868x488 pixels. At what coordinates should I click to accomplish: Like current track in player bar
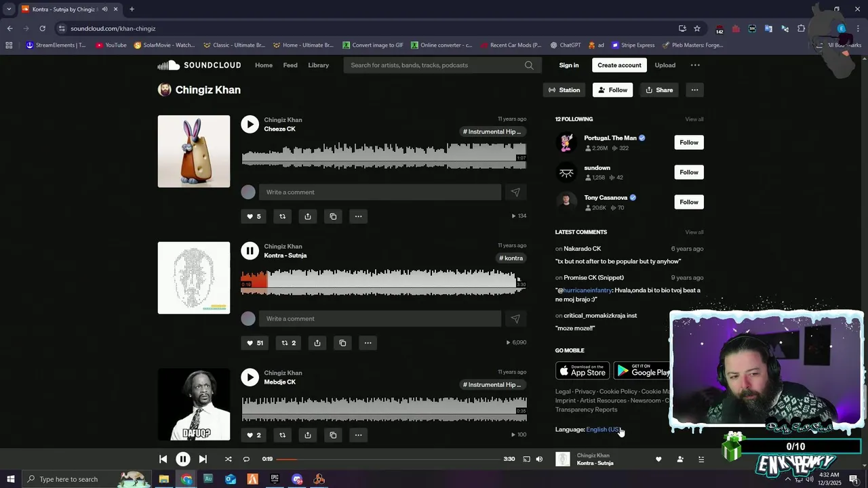[x=658, y=459]
